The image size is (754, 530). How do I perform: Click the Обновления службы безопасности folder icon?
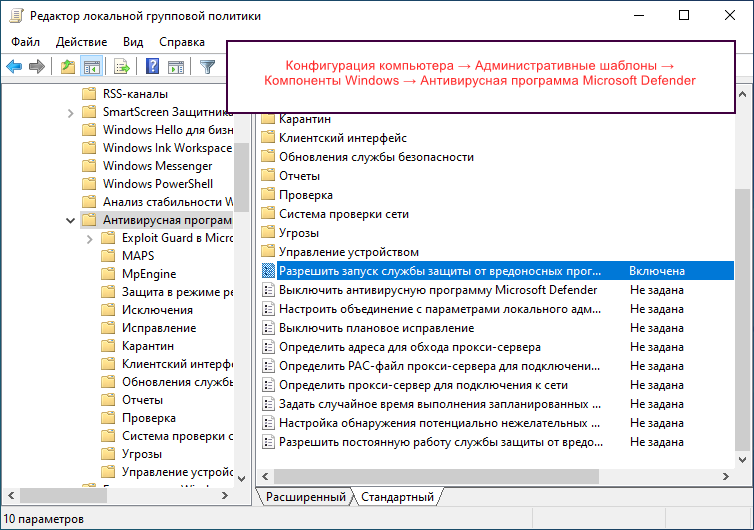pos(267,157)
